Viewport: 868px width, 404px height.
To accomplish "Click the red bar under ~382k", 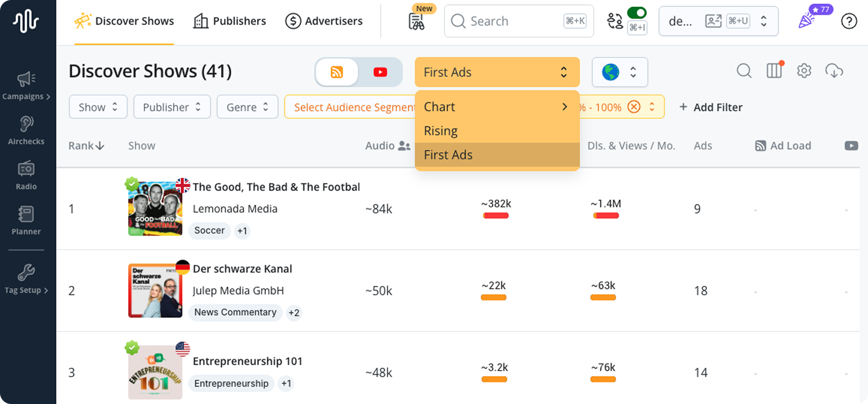I will pos(496,216).
